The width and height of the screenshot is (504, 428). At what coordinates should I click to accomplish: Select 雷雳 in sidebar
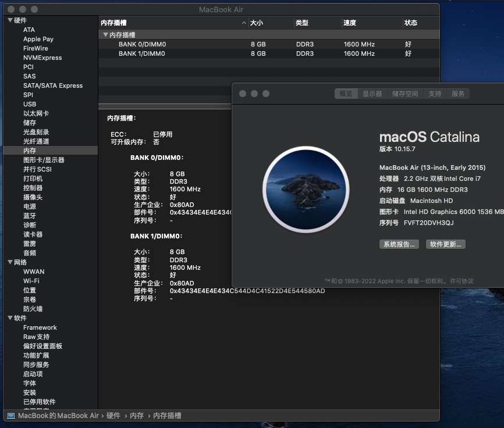point(30,244)
